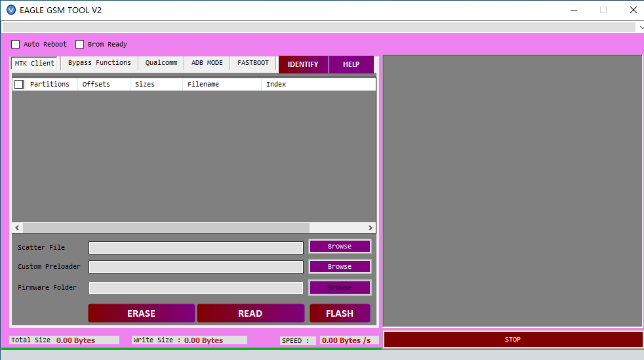Screen dimensions: 644x360
Task: Click the ERASE button
Action: click(x=141, y=313)
